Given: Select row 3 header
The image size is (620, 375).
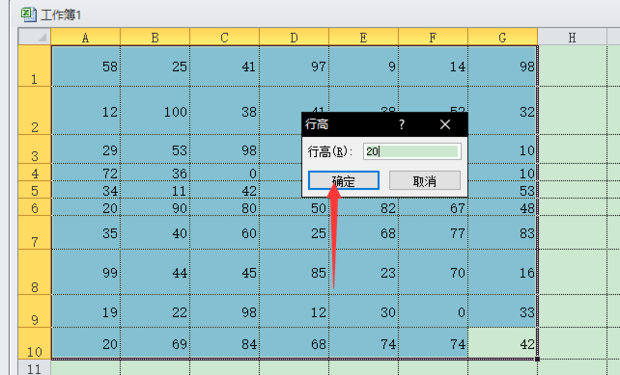Looking at the screenshot, I should pyautogui.click(x=35, y=149).
